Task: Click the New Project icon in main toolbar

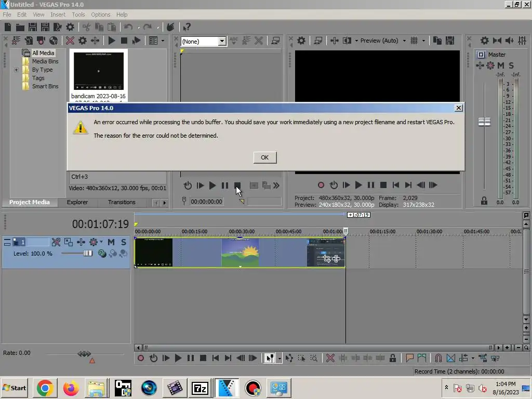Action: tap(7, 27)
